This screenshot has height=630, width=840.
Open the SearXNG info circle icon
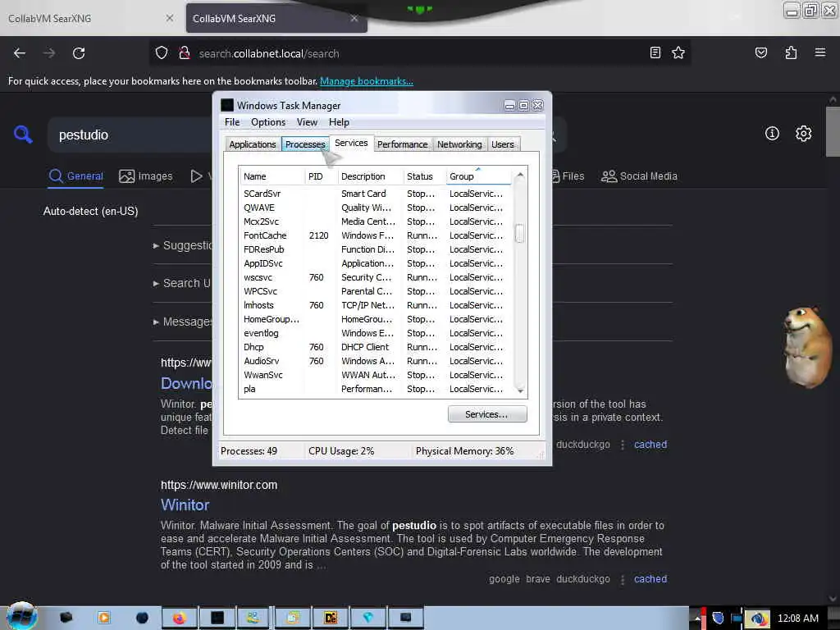(772, 134)
